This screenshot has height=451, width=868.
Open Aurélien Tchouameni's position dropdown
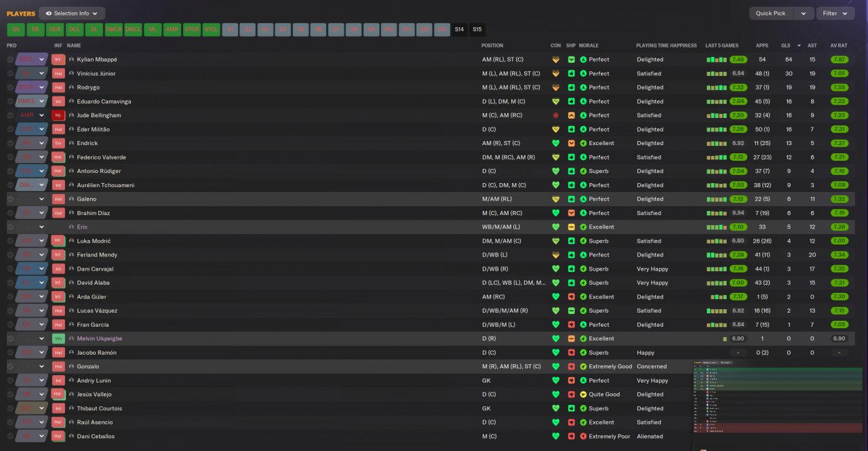[x=32, y=185]
